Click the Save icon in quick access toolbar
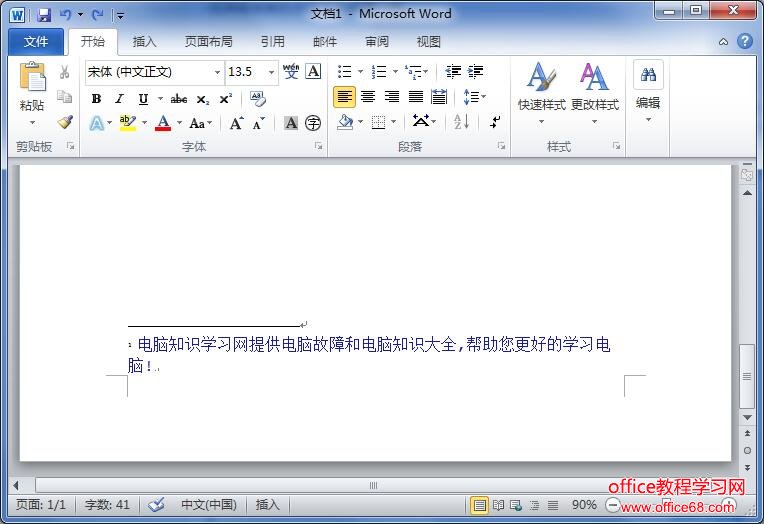 (44, 15)
